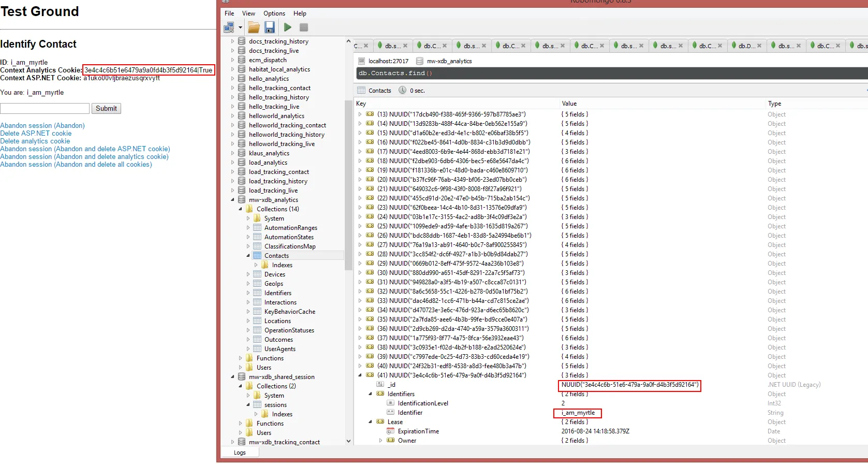The height and width of the screenshot is (466, 868).
Task: Collapse the Lease object node
Action: pyautogui.click(x=370, y=422)
